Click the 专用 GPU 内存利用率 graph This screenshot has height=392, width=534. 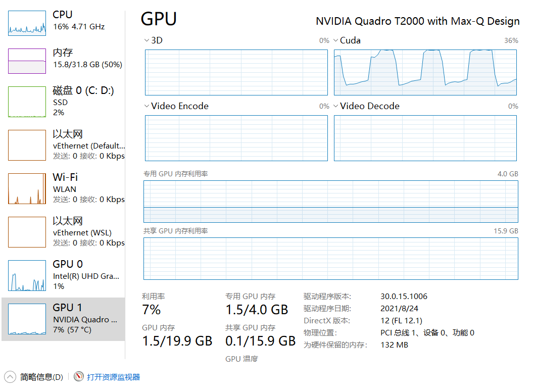[331, 202]
